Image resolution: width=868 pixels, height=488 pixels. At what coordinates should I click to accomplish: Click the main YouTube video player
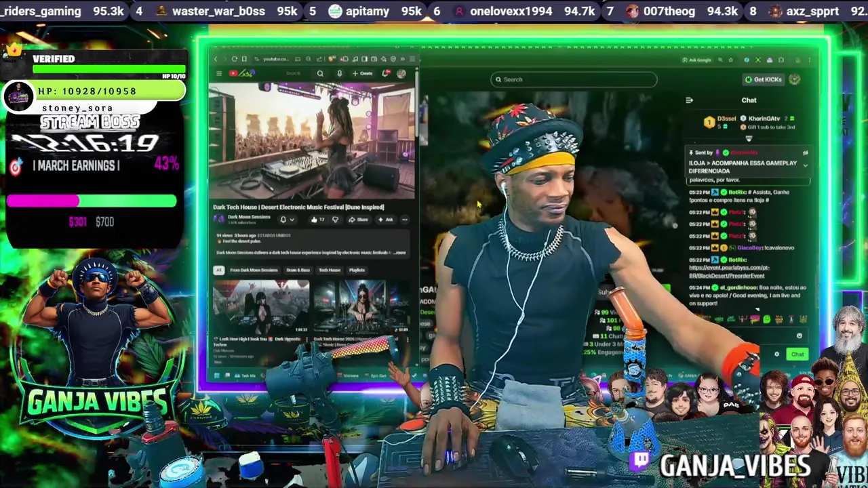[x=312, y=141]
